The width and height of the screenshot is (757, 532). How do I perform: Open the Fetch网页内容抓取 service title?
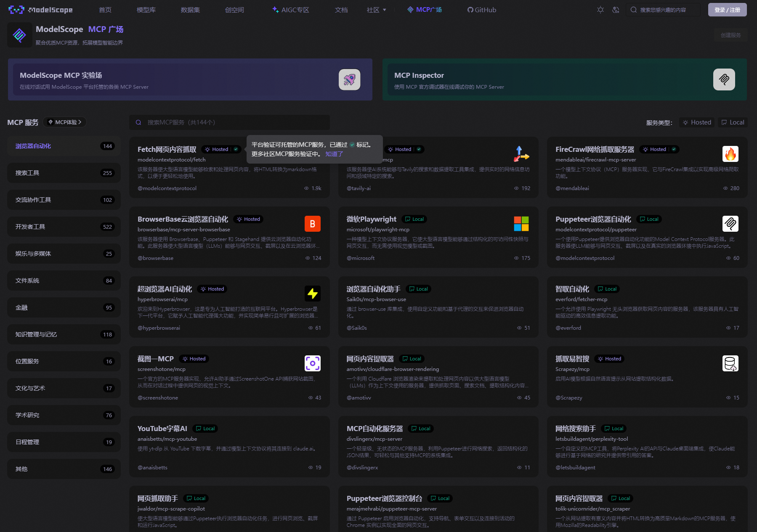pyautogui.click(x=167, y=149)
